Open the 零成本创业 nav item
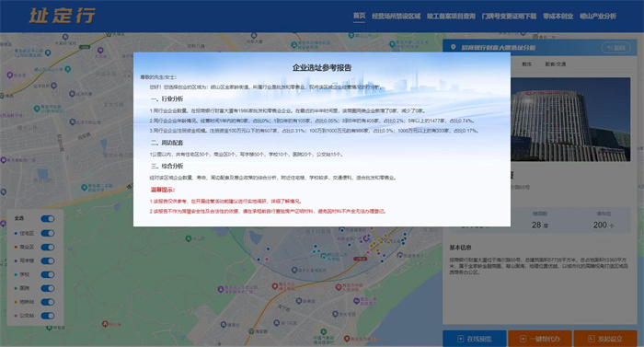The height and width of the screenshot is (347, 644). click(x=558, y=16)
